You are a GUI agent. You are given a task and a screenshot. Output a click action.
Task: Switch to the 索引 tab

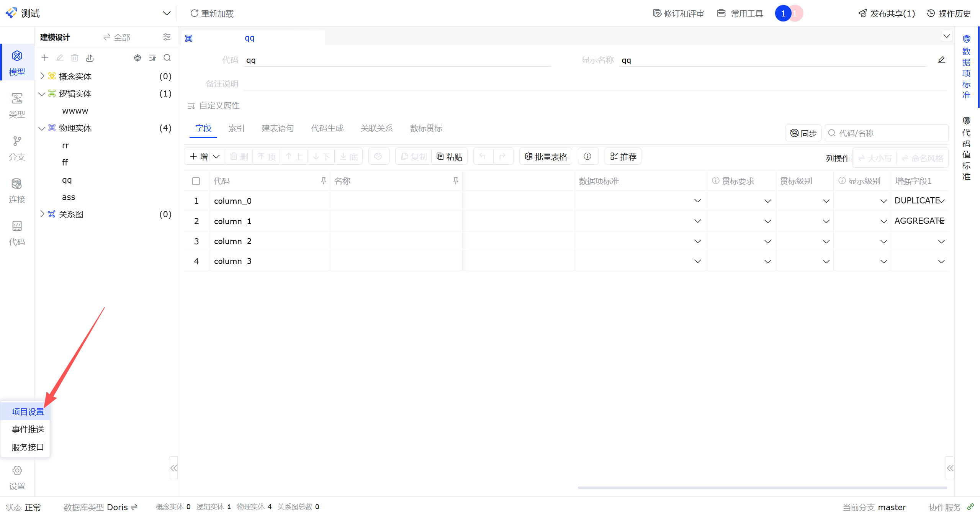pyautogui.click(x=236, y=128)
